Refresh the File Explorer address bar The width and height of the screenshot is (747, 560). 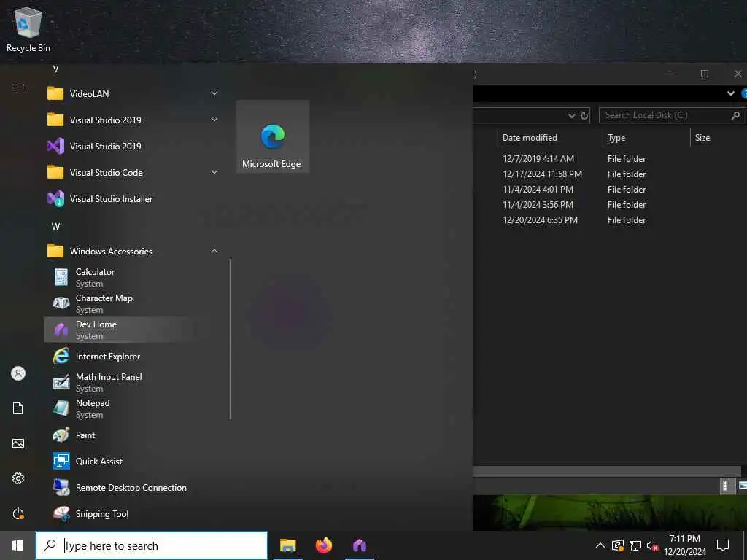click(584, 115)
